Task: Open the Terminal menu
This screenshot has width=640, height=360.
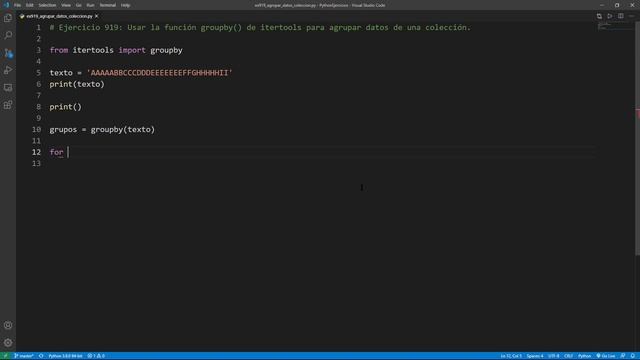Action: click(x=107, y=5)
